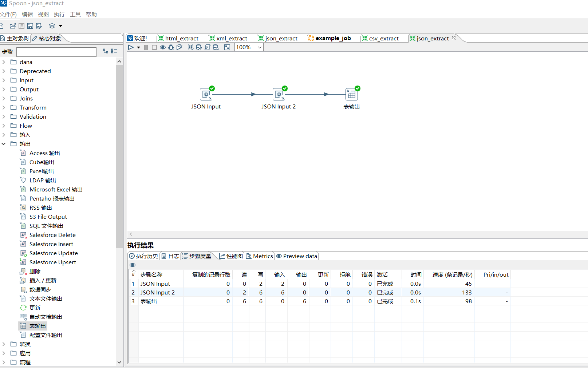Click JSON Input 2 step on canvas
Image resolution: width=588 pixels, height=368 pixels.
[x=279, y=95]
